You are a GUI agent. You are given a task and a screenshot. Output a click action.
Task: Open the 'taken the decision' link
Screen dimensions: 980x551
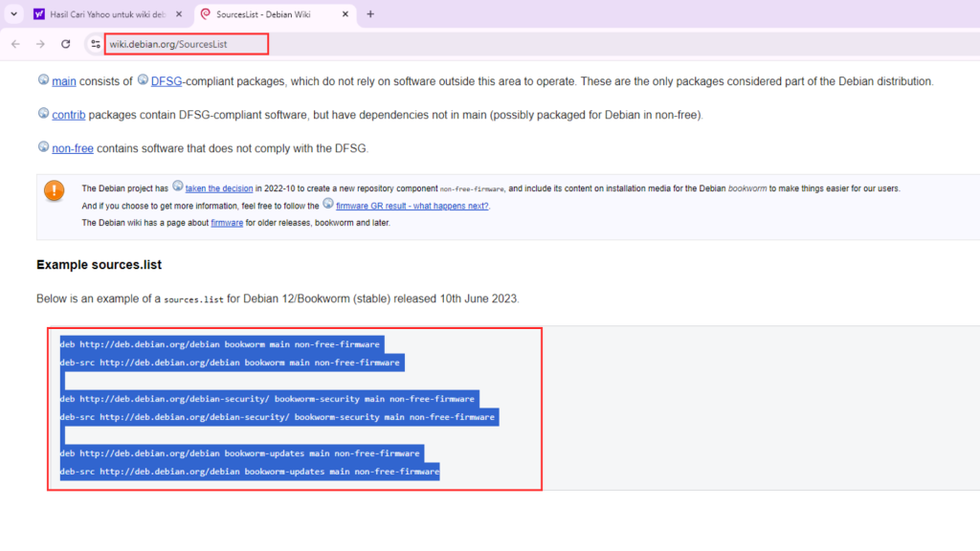[219, 188]
